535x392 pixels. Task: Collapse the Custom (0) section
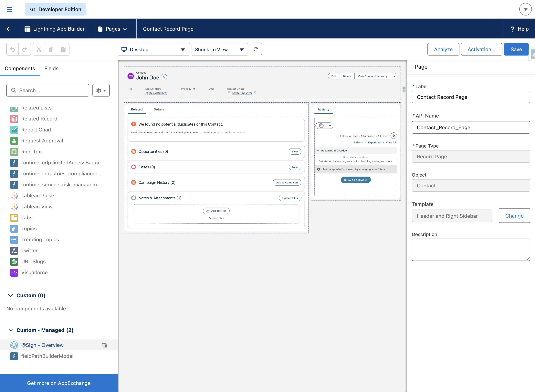click(11, 295)
